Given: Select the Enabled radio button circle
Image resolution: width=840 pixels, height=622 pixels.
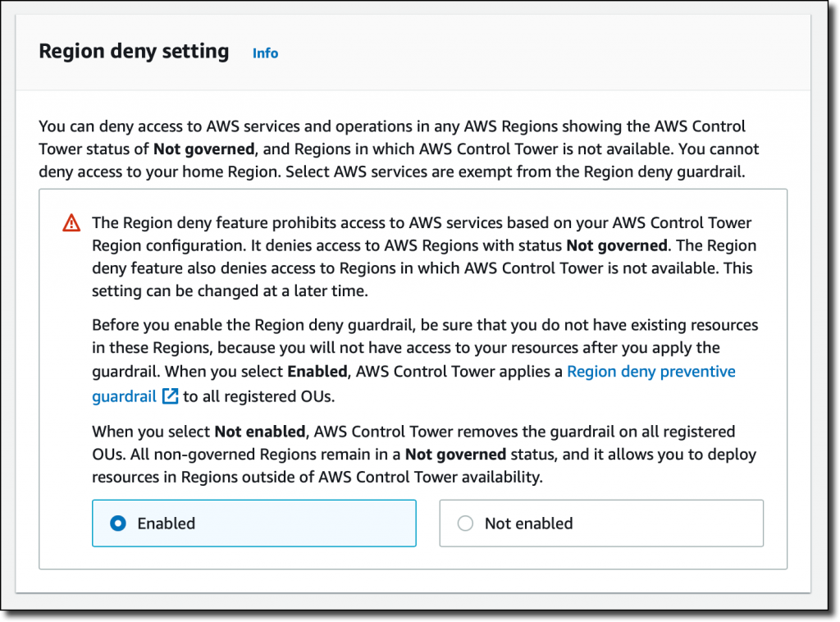Looking at the screenshot, I should [x=118, y=524].
